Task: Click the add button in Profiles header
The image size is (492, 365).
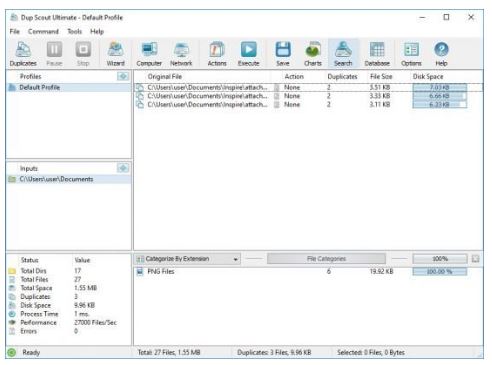Action: [123, 76]
